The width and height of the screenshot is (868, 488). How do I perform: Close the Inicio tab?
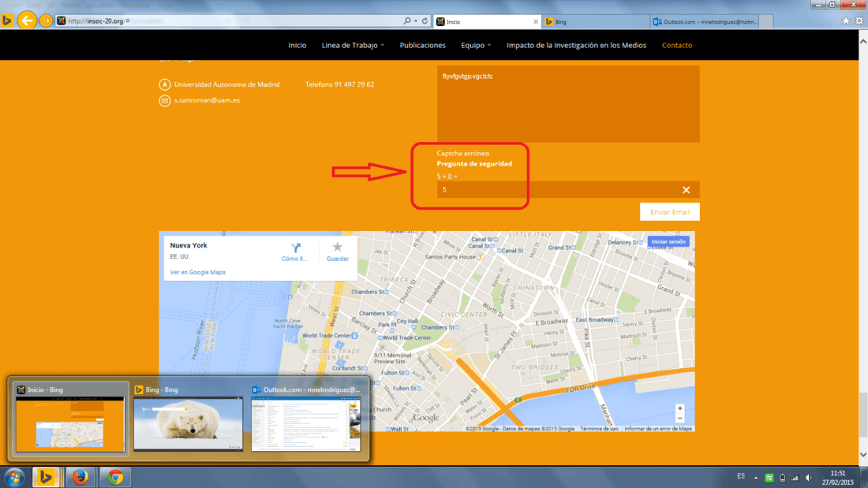click(x=535, y=21)
